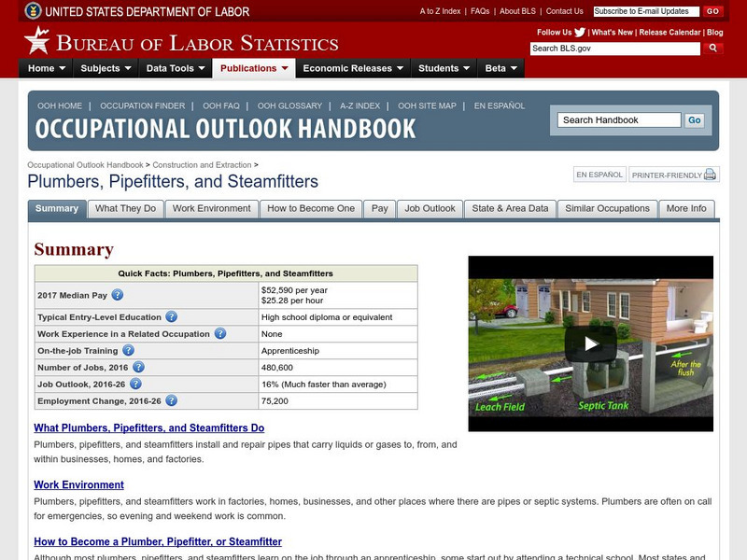Open the Work Environment section heading link
Screen dimensions: 747x560
pos(78,484)
